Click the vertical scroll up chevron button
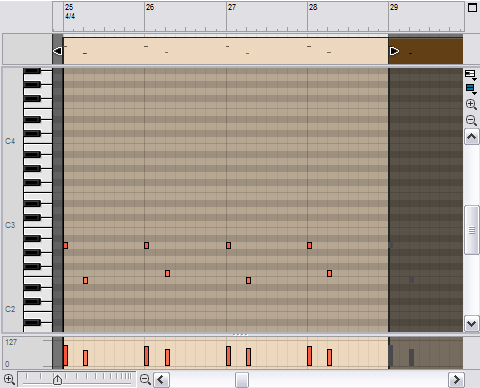 point(471,137)
